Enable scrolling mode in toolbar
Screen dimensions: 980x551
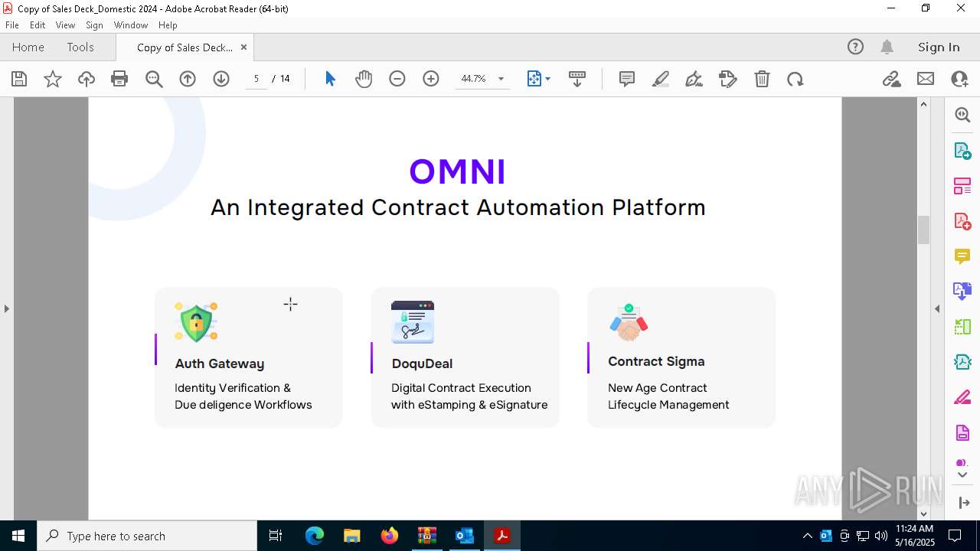point(577,79)
